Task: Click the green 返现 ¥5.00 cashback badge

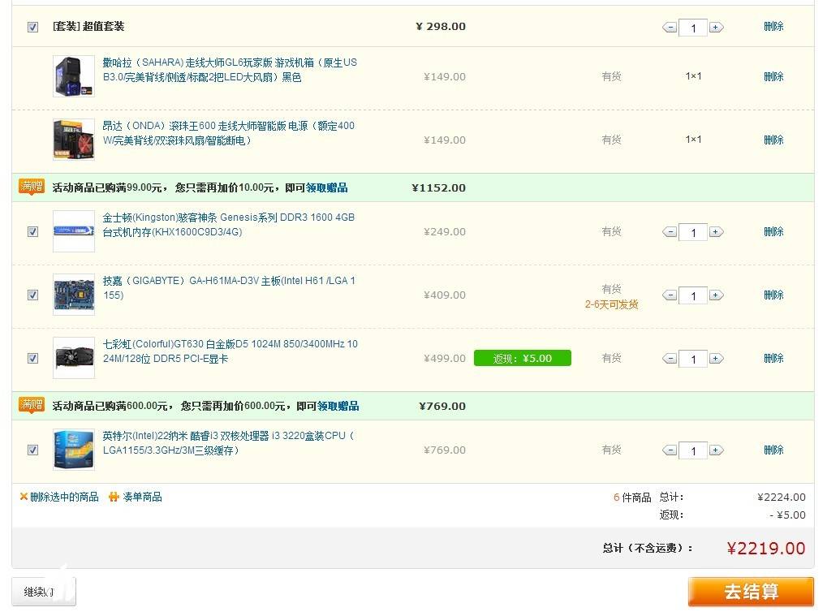Action: click(522, 358)
